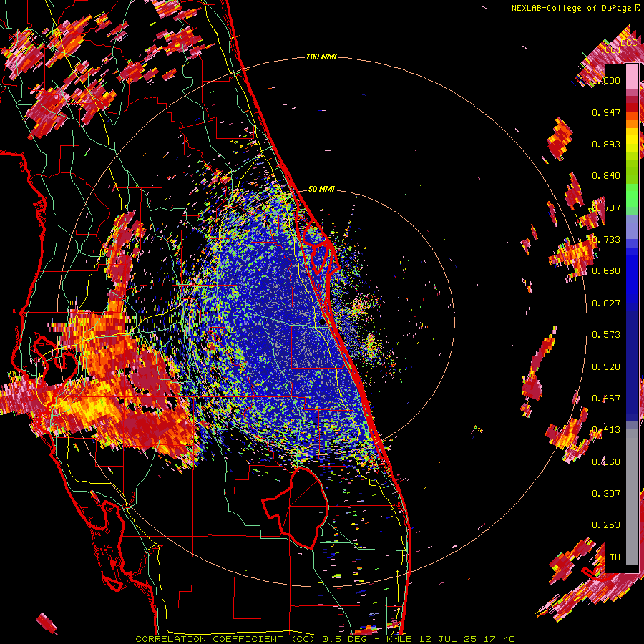Click the 0.253 value on color scale
The image size is (644, 644).
[606, 525]
